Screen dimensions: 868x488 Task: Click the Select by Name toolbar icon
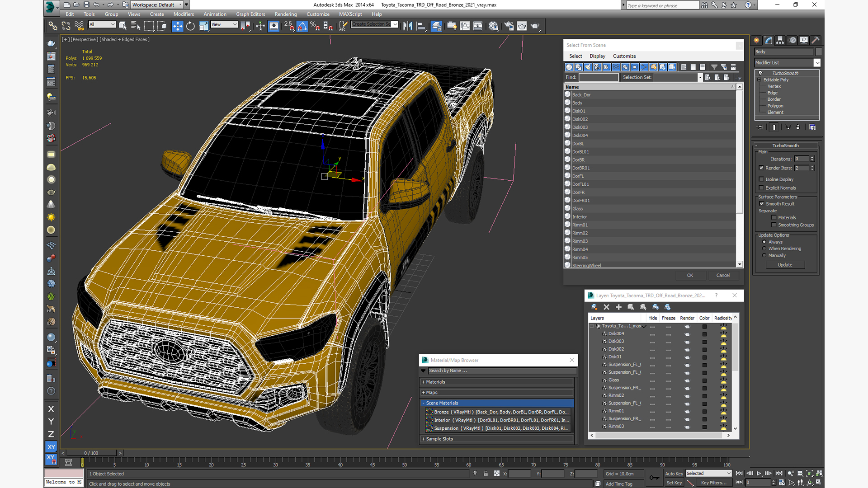tap(135, 26)
